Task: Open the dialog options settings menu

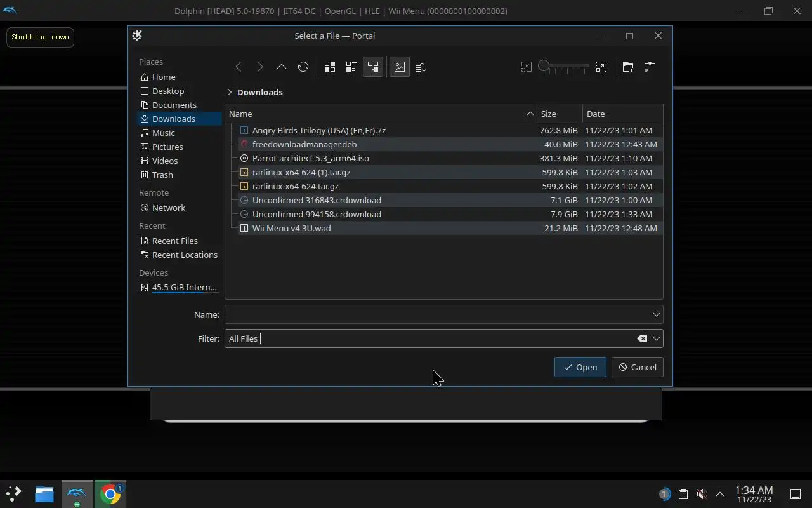Action: point(650,67)
